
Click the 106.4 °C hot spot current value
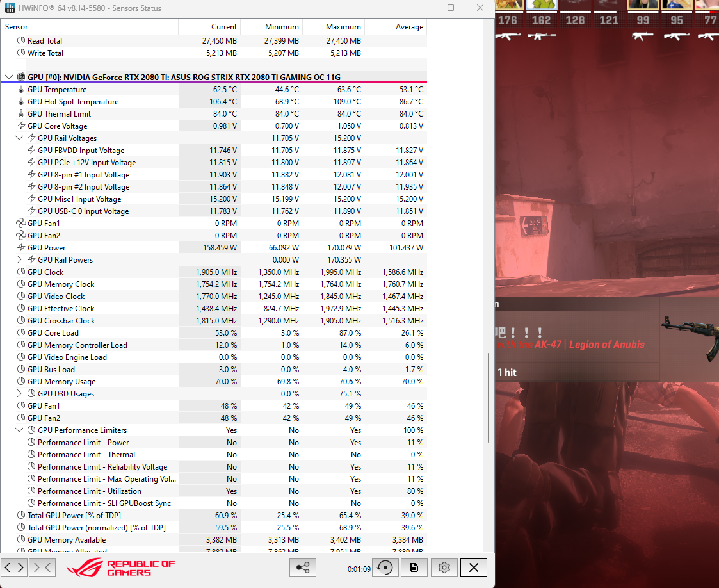223,101
